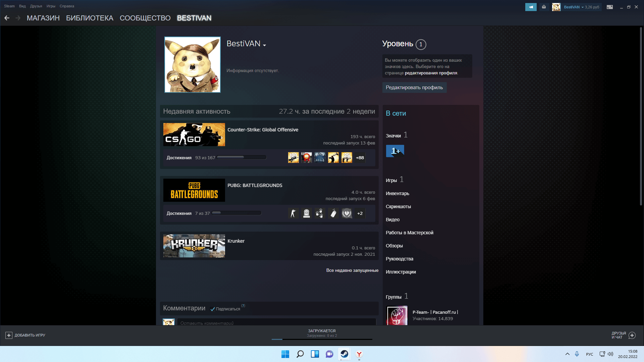Open Инвентарь link

click(397, 193)
